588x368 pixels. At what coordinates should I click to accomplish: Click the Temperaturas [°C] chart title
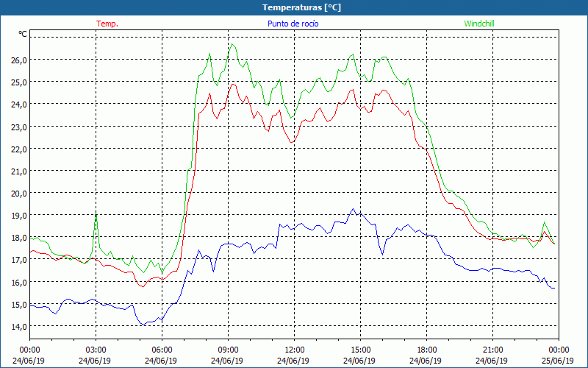(301, 7)
